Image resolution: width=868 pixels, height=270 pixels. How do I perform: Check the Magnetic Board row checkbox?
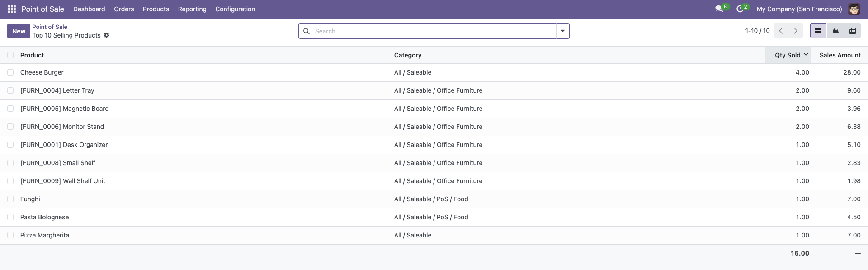10,109
